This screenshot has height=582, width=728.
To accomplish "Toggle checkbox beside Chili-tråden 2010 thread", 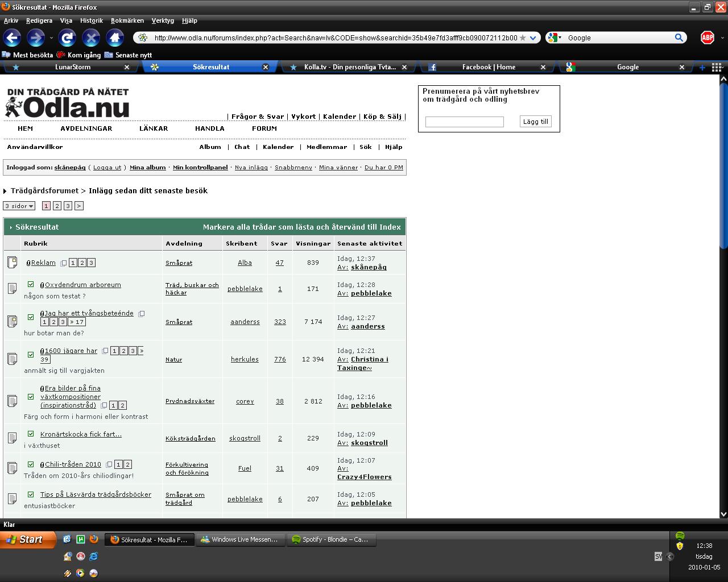I will tap(31, 464).
